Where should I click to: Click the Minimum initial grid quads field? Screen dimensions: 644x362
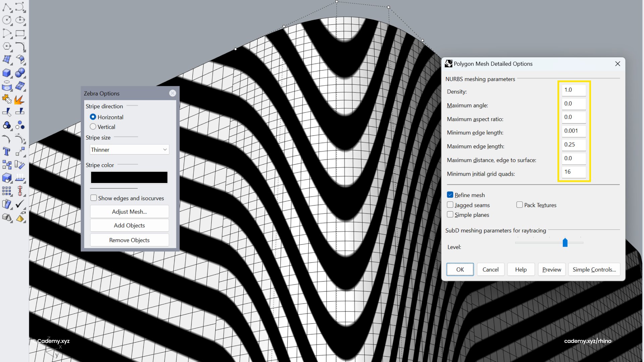574,172
